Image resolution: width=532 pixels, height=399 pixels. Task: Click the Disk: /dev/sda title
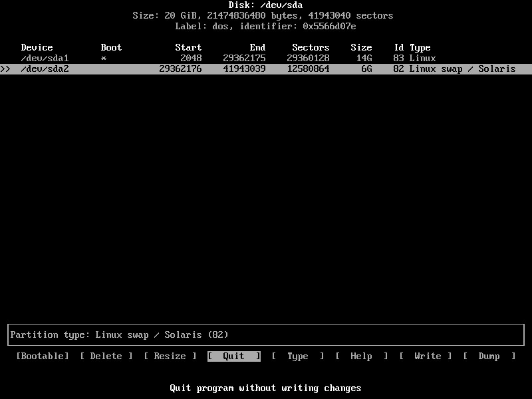point(266,5)
